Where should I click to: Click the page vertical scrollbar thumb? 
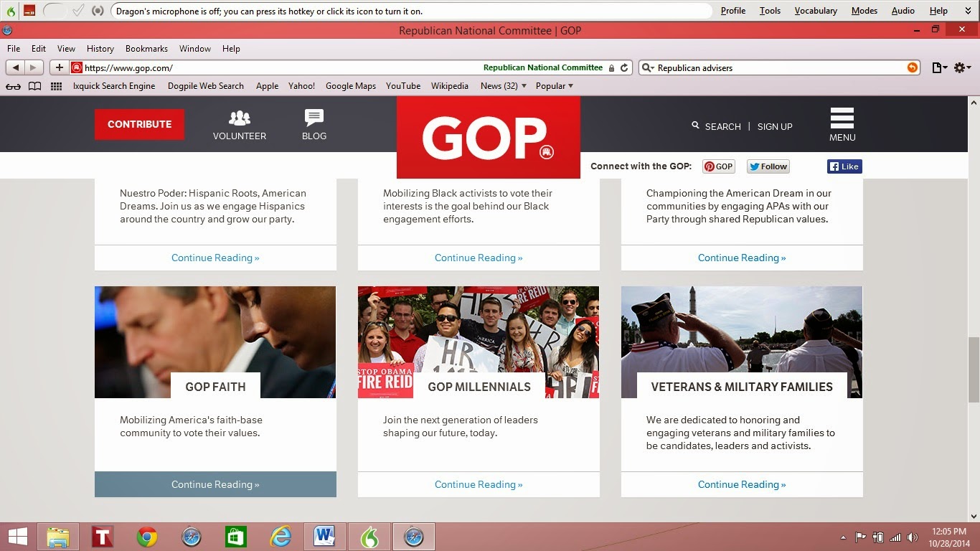click(x=974, y=369)
